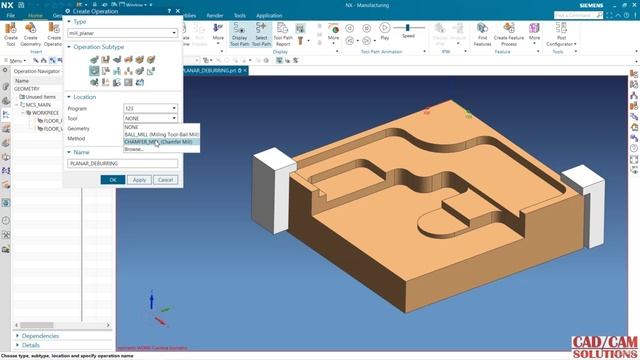This screenshot has height=360, width=640.
Task: Select second operation subtype icon in middle row
Action: [105, 71]
